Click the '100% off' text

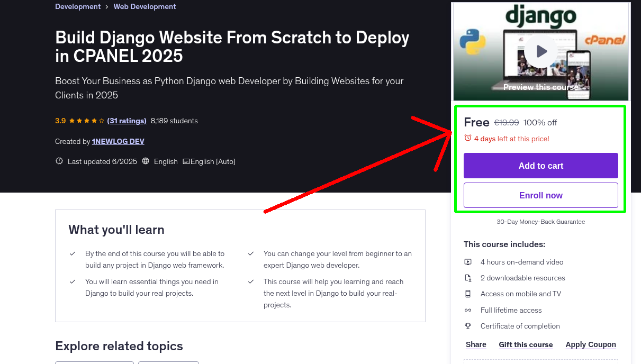tap(540, 123)
